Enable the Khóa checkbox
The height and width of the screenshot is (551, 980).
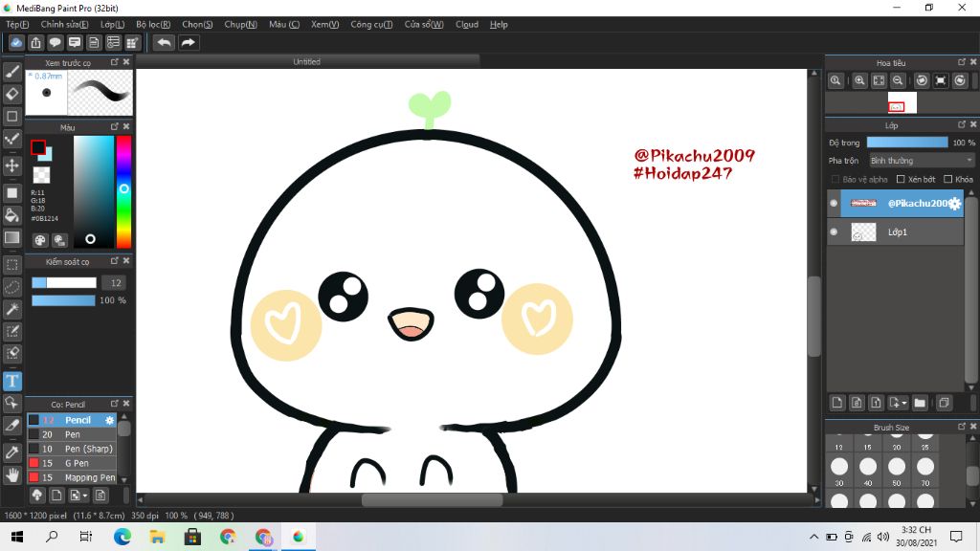[948, 179]
